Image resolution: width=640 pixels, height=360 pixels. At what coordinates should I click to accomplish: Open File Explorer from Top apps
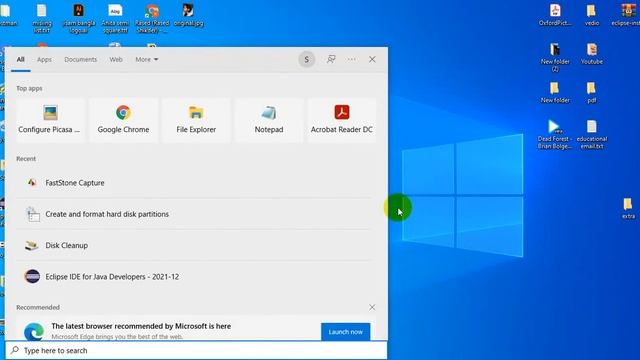pos(196,120)
